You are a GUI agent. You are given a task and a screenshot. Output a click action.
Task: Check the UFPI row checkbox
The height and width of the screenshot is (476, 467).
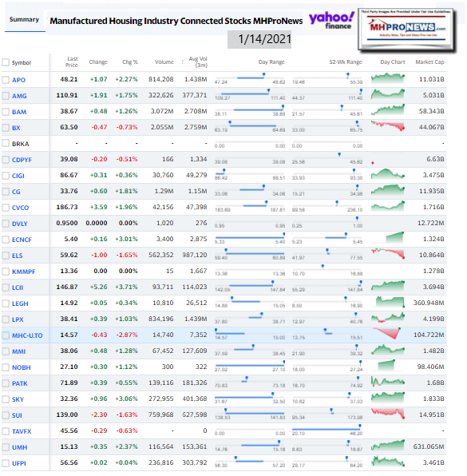[6, 463]
